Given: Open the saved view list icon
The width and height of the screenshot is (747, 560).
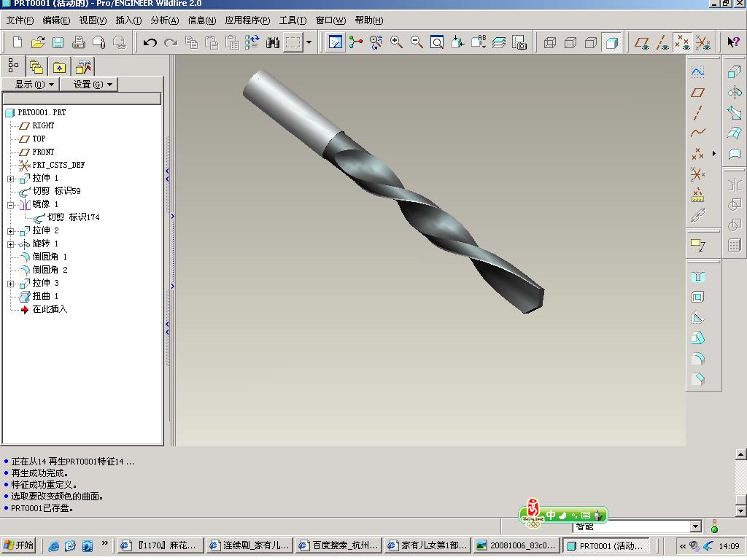Looking at the screenshot, I should (479, 42).
